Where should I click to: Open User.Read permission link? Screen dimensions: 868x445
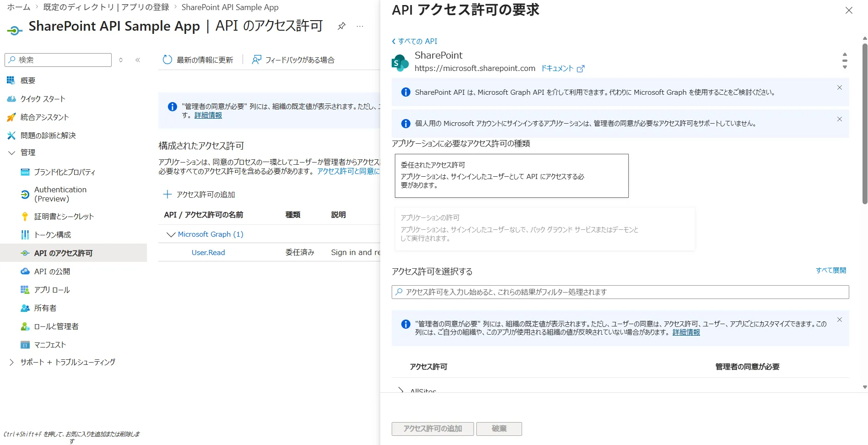pos(208,253)
